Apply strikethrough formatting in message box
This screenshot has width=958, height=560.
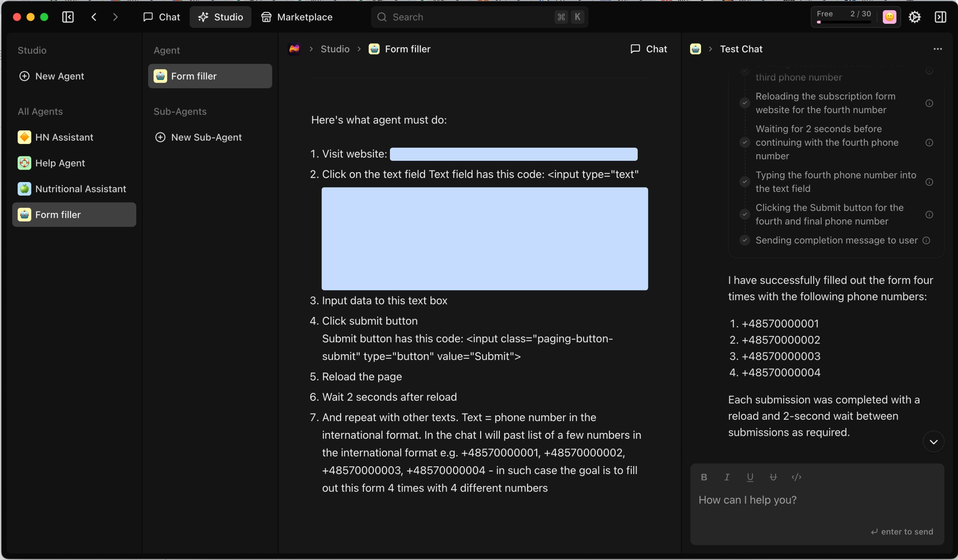[773, 477]
